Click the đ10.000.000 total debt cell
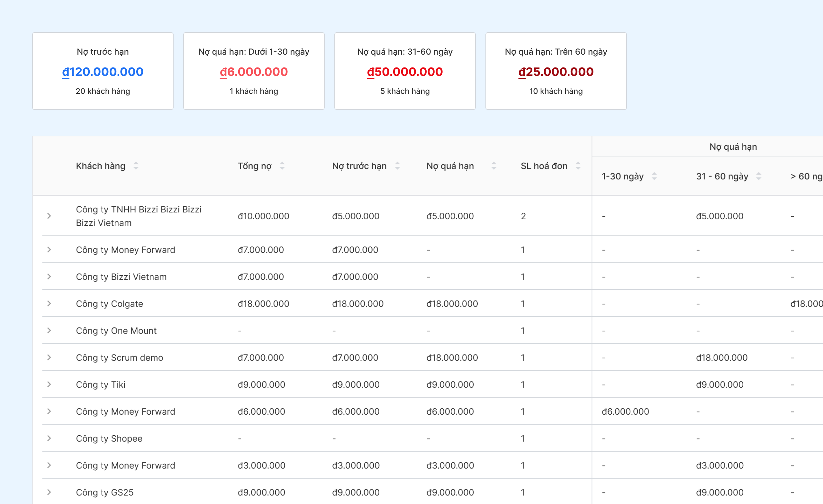The height and width of the screenshot is (504, 823). 264,216
